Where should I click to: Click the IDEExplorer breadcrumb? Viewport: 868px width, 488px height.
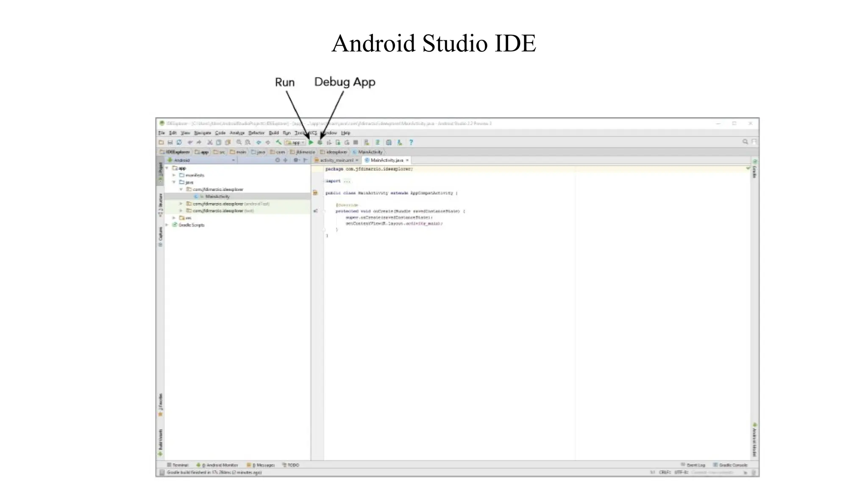175,152
